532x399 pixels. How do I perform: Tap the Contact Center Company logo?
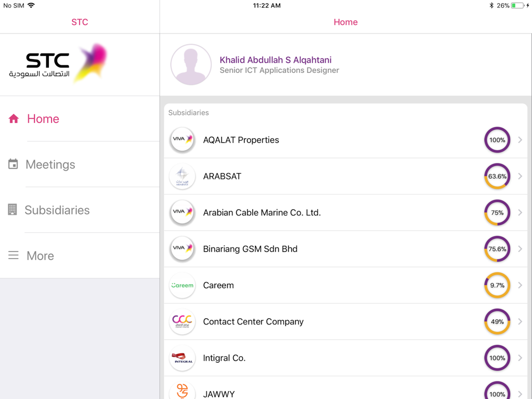click(182, 321)
